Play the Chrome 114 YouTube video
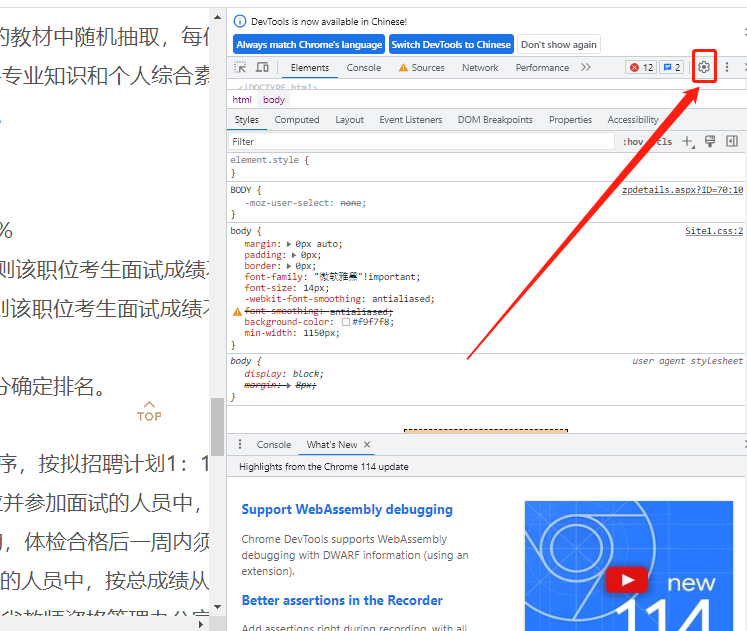The height and width of the screenshot is (631, 747). point(626,580)
